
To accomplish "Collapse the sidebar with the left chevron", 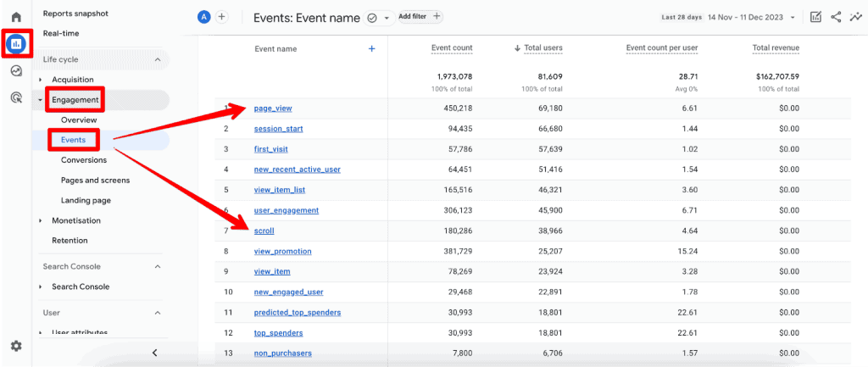I will (x=155, y=352).
